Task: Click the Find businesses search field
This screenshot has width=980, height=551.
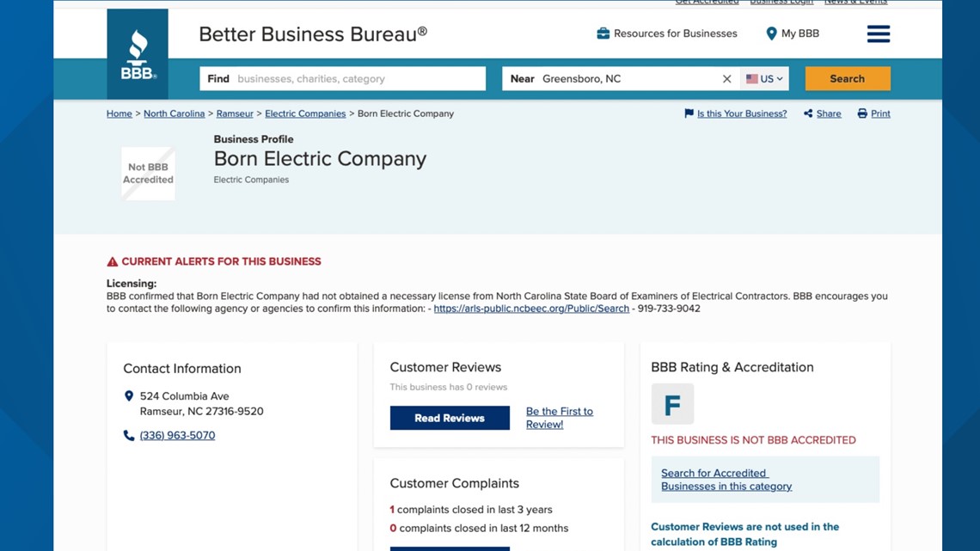Action: pyautogui.click(x=342, y=79)
